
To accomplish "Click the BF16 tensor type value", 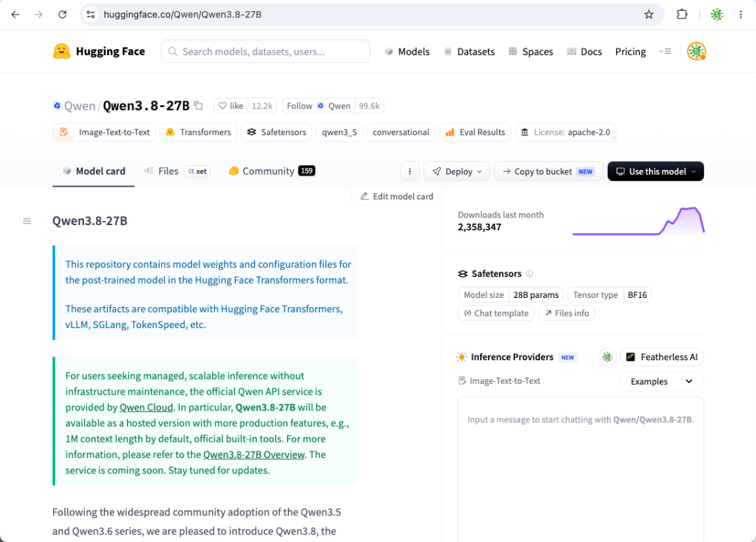I will (638, 295).
